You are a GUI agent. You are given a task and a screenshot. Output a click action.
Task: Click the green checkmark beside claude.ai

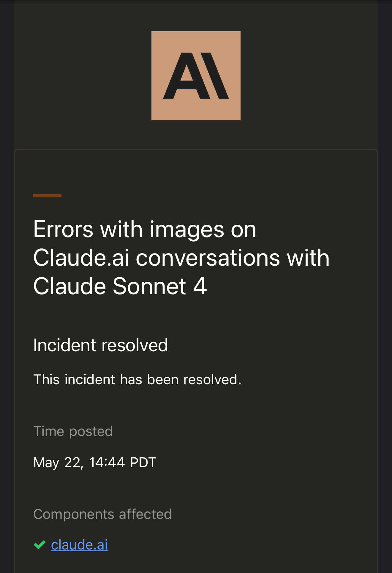coord(39,545)
